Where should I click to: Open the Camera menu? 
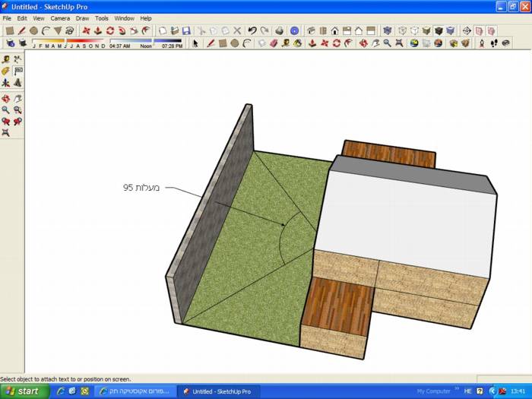(x=60, y=18)
